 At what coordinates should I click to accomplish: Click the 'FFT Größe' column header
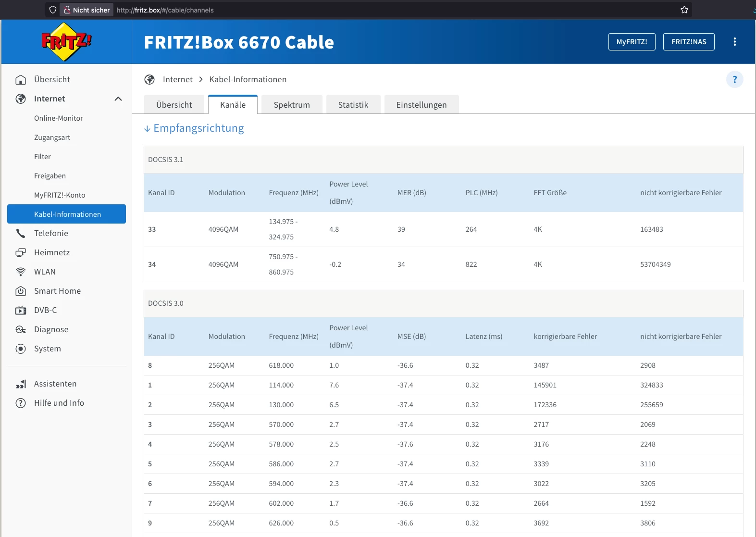[550, 193]
